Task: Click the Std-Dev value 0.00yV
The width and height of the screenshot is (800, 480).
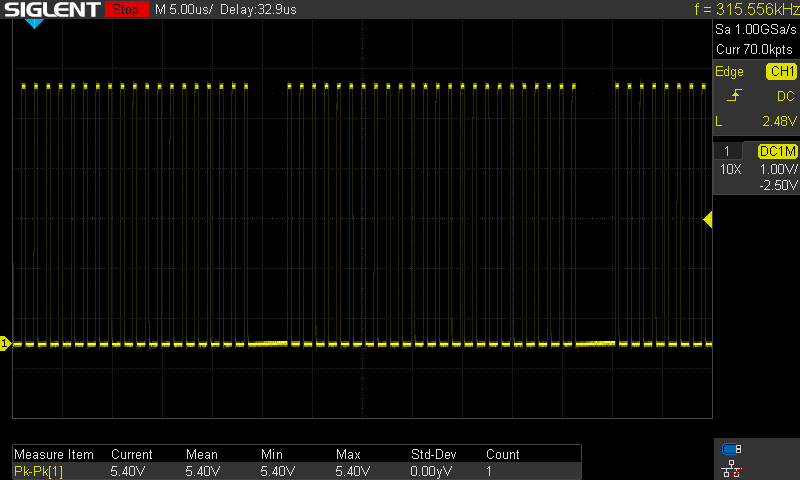Action: [431, 471]
